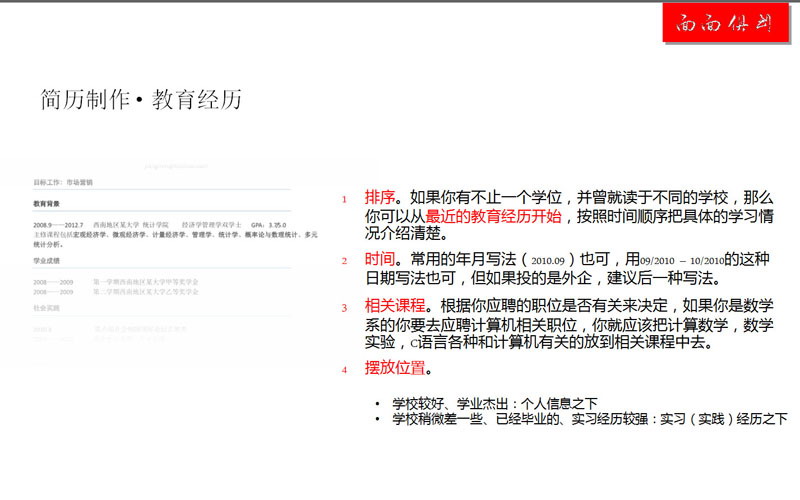Click list number 4 beside 摆放位置
This screenshot has height=500, width=800.
pyautogui.click(x=344, y=370)
